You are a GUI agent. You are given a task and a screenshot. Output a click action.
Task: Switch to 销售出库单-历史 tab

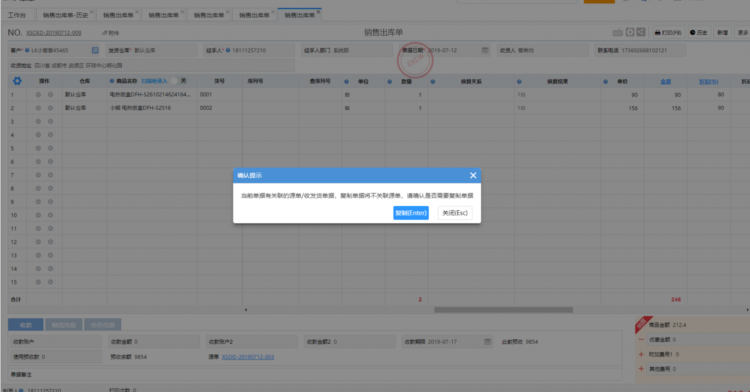(x=65, y=15)
